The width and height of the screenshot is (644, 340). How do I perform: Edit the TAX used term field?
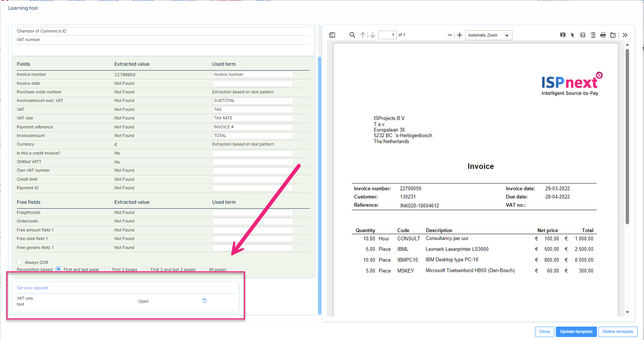[253, 110]
